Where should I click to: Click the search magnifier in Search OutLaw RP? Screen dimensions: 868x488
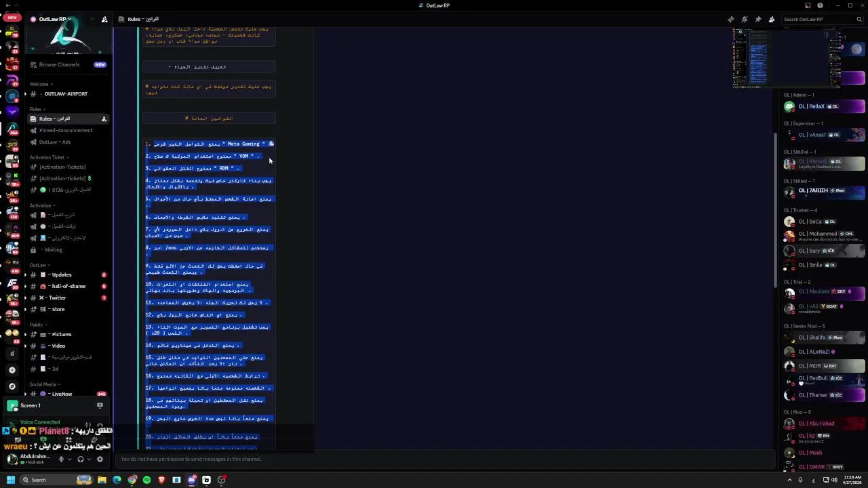click(x=859, y=19)
